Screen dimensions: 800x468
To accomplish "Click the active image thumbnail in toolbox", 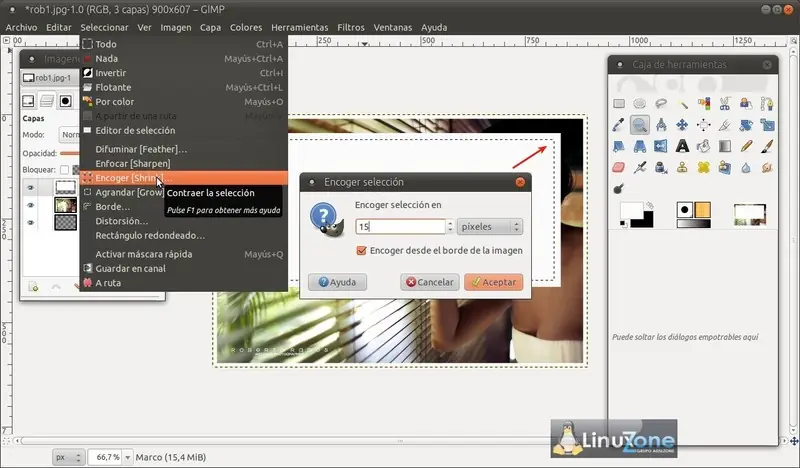I will coord(749,215).
